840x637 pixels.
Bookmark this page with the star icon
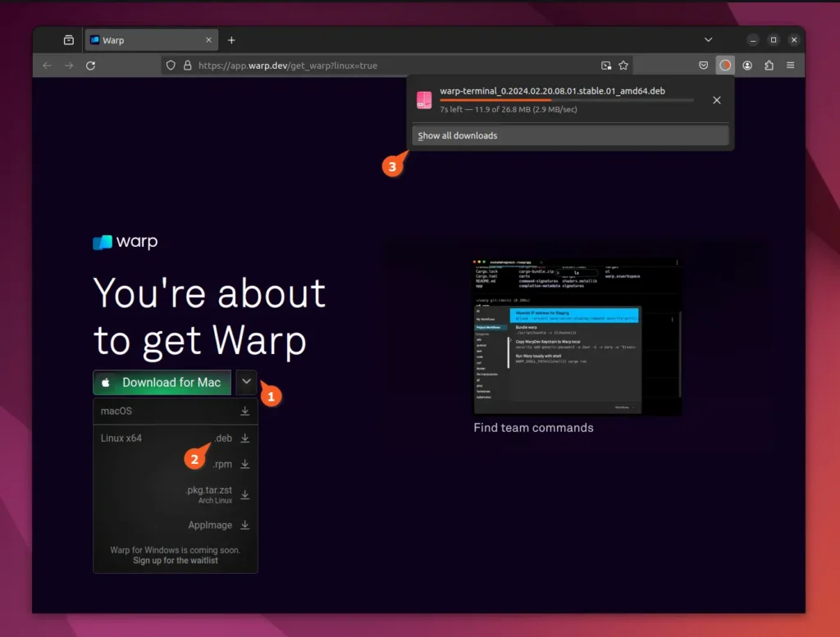tap(623, 66)
